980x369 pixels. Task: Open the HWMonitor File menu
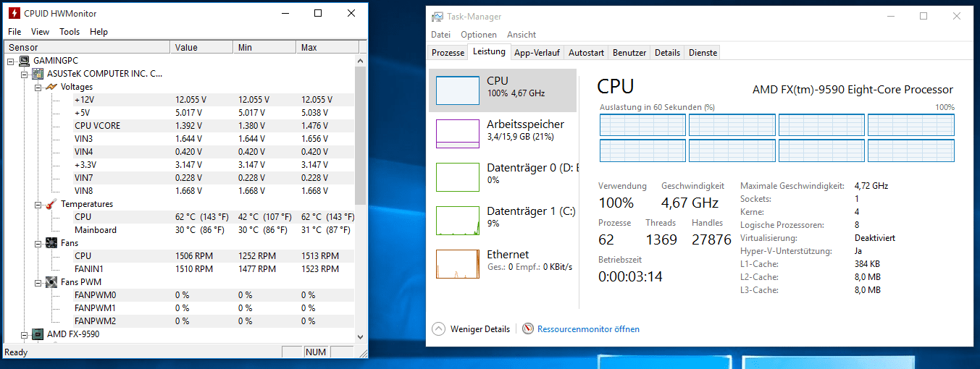point(14,32)
